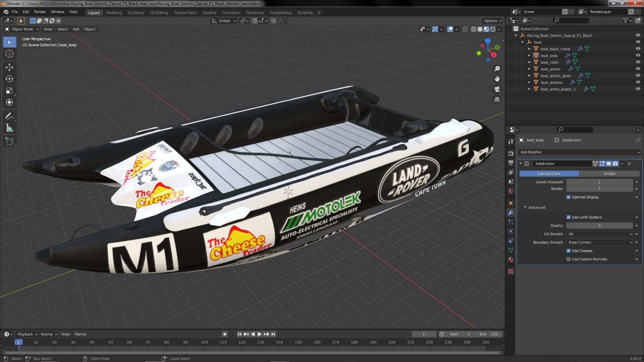Hide boat_cloth object via eye icon
Screen dimensions: 644x362
(638, 62)
